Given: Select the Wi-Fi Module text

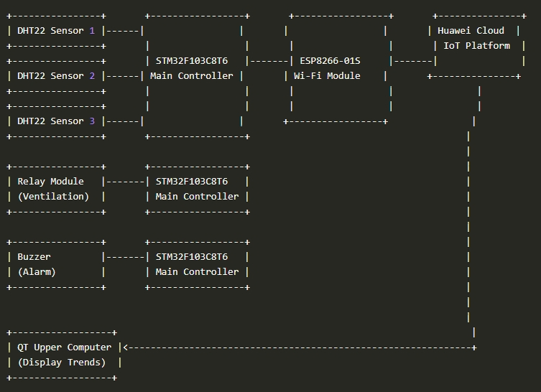Looking at the screenshot, I should [x=328, y=76].
